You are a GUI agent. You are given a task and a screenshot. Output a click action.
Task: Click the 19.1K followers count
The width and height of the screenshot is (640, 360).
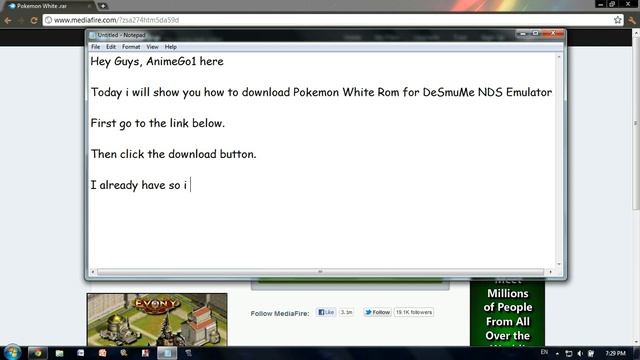414,312
